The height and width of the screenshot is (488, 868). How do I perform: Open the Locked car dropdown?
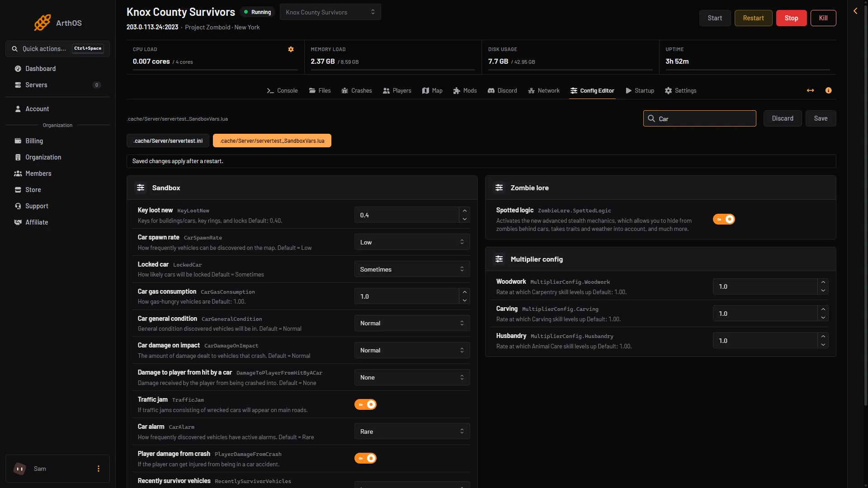412,269
